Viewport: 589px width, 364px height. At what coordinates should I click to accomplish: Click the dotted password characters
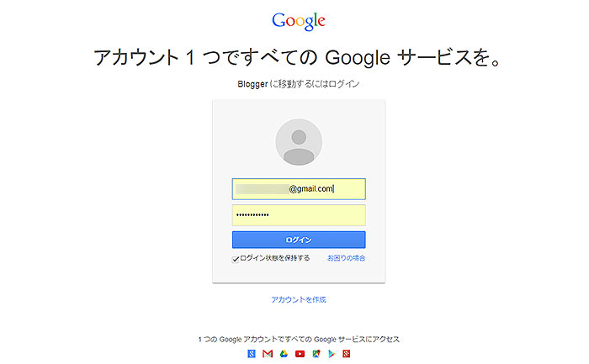click(252, 215)
